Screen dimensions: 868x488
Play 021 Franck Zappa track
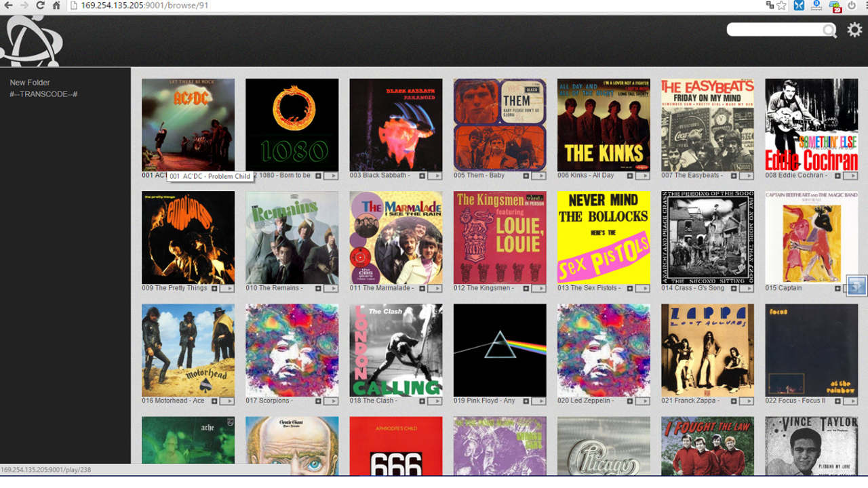(x=746, y=401)
